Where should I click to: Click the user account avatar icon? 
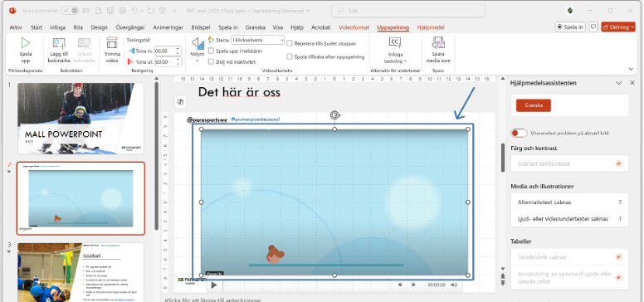pyautogui.click(x=569, y=11)
